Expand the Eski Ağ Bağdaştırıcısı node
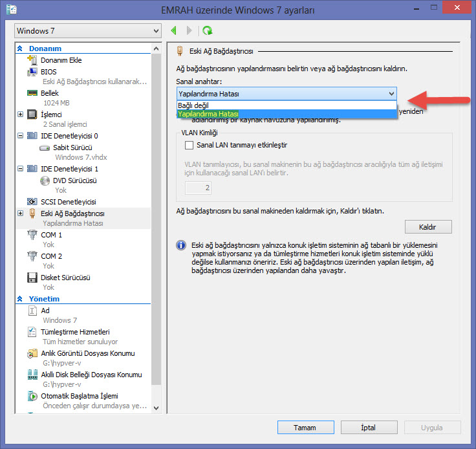Image resolution: width=476 pixels, height=449 pixels. pos(20,214)
